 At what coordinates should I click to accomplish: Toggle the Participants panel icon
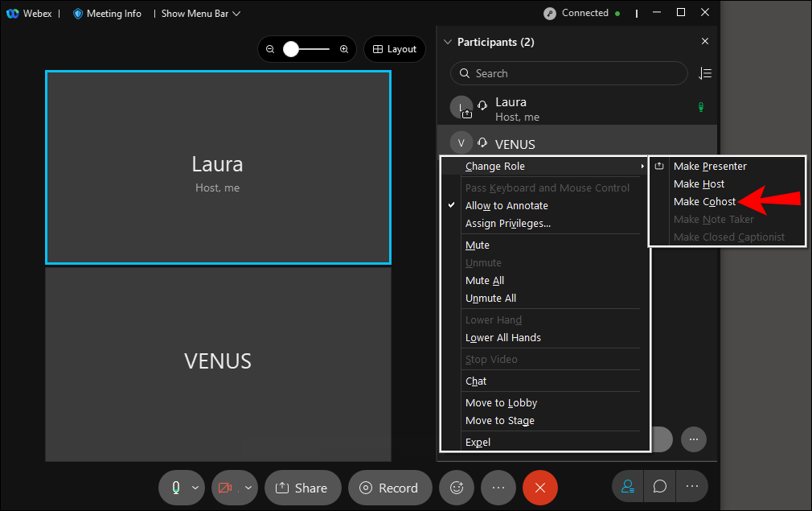click(628, 487)
